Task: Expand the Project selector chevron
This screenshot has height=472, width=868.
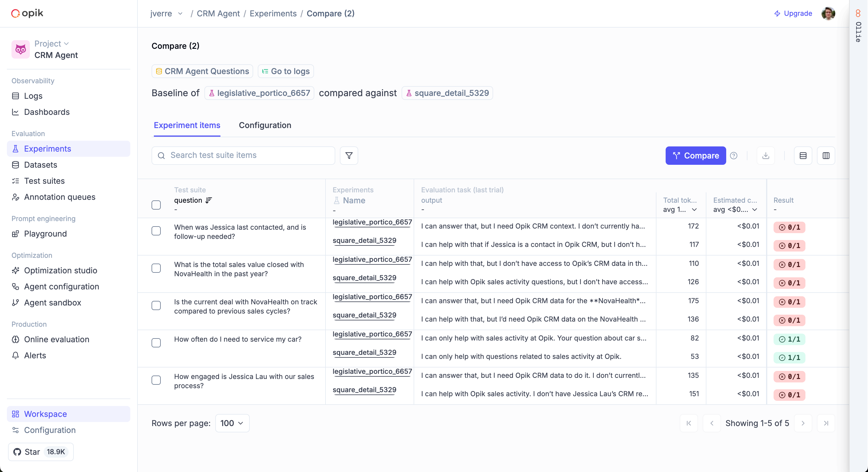Action: pyautogui.click(x=66, y=43)
